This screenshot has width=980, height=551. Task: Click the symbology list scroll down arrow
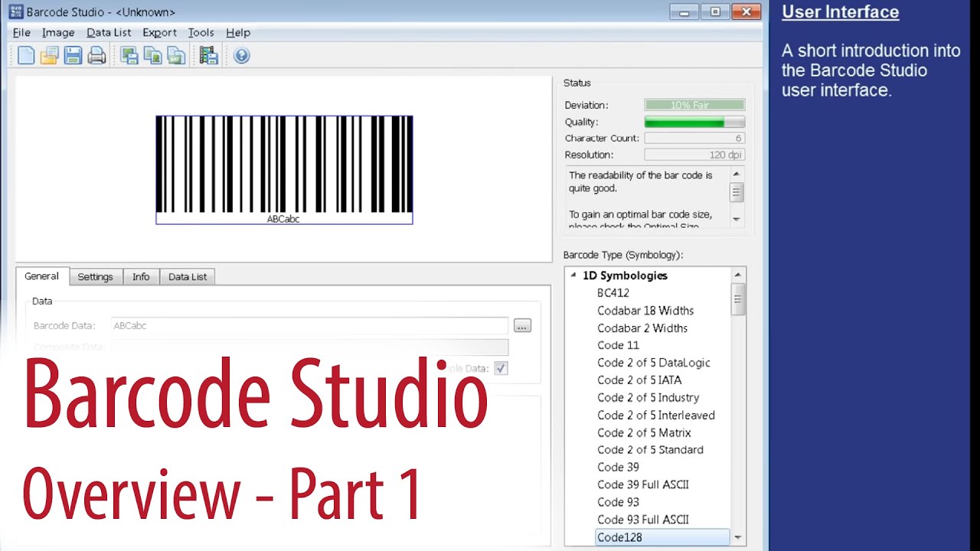pyautogui.click(x=738, y=537)
